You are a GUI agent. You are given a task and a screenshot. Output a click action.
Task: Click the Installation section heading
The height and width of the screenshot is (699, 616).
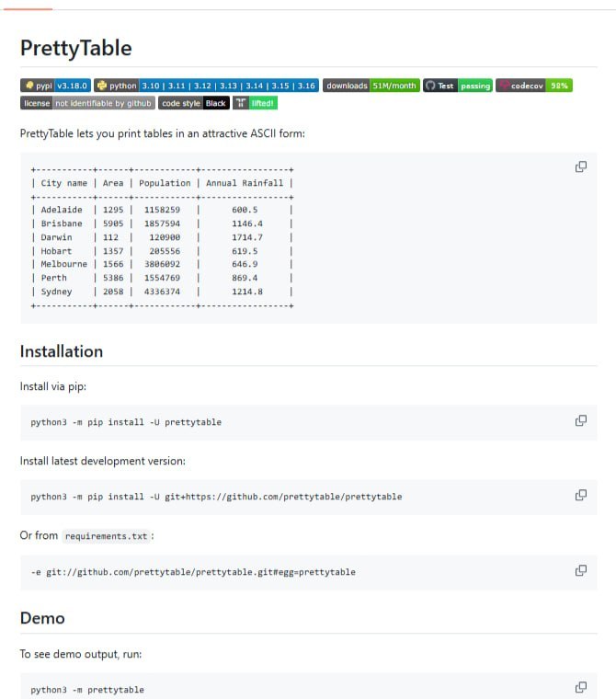[62, 351]
